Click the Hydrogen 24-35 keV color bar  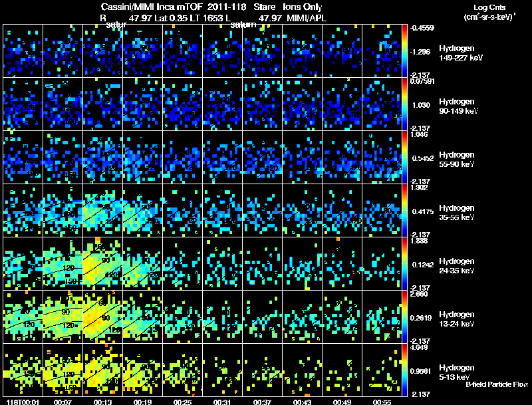(404, 264)
